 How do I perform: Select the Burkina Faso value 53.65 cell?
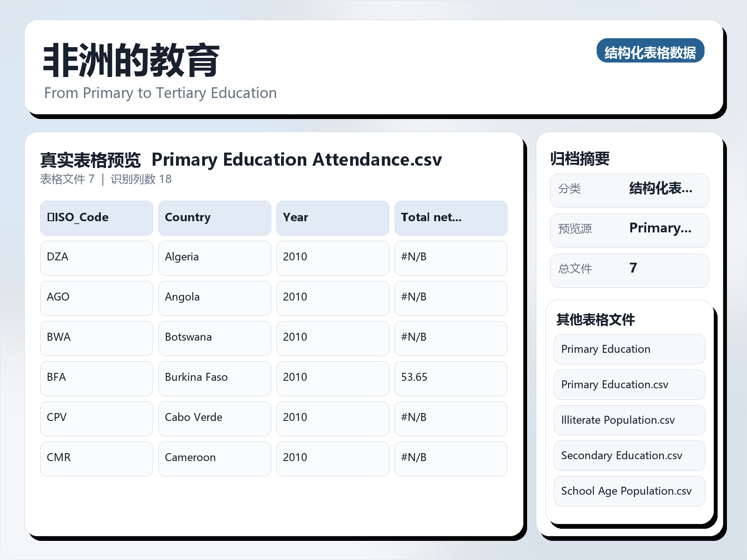pos(451,378)
